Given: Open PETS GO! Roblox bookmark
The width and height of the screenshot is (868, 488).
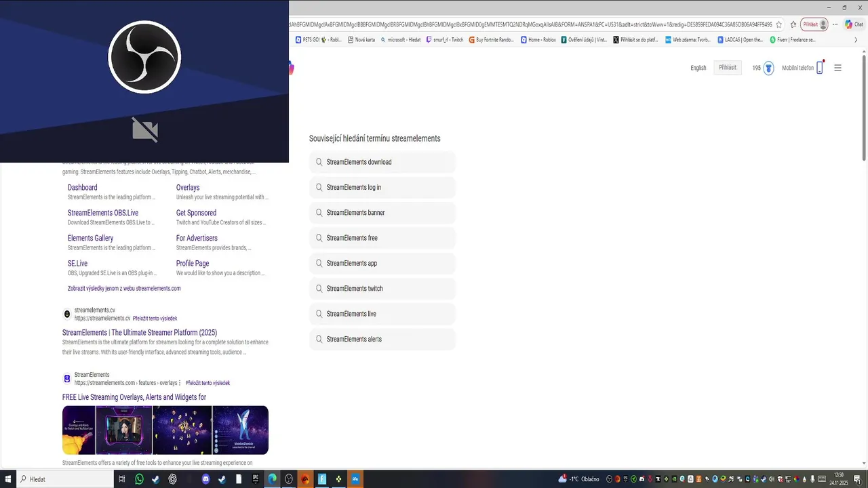Looking at the screenshot, I should 319,40.
